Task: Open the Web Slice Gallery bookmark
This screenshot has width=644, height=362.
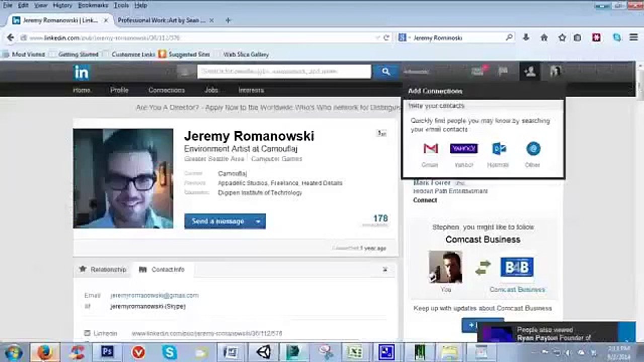Action: pyautogui.click(x=242, y=54)
